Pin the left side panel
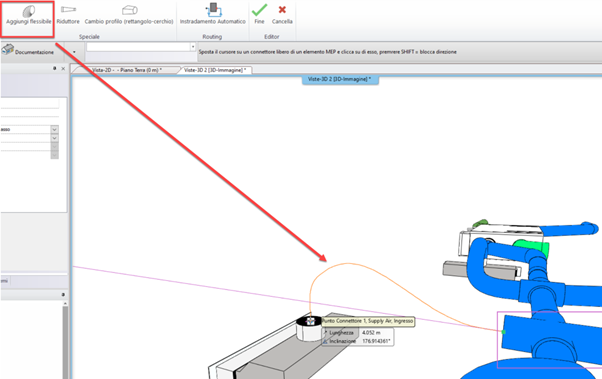The height and width of the screenshot is (379, 602). pyautogui.click(x=55, y=68)
